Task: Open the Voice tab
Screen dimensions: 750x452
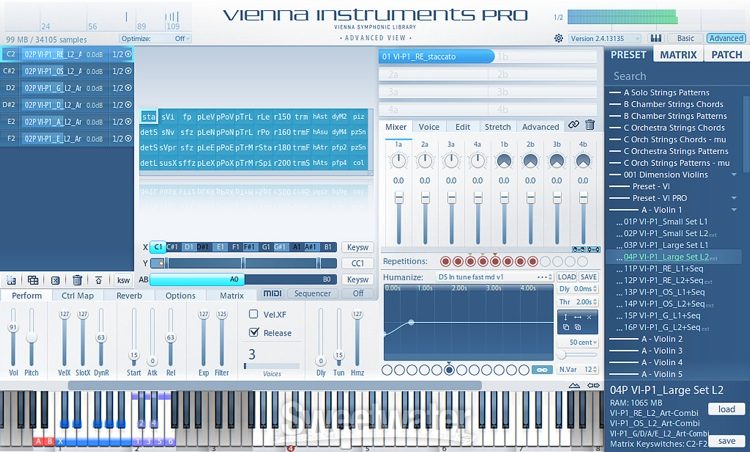Action: [429, 127]
